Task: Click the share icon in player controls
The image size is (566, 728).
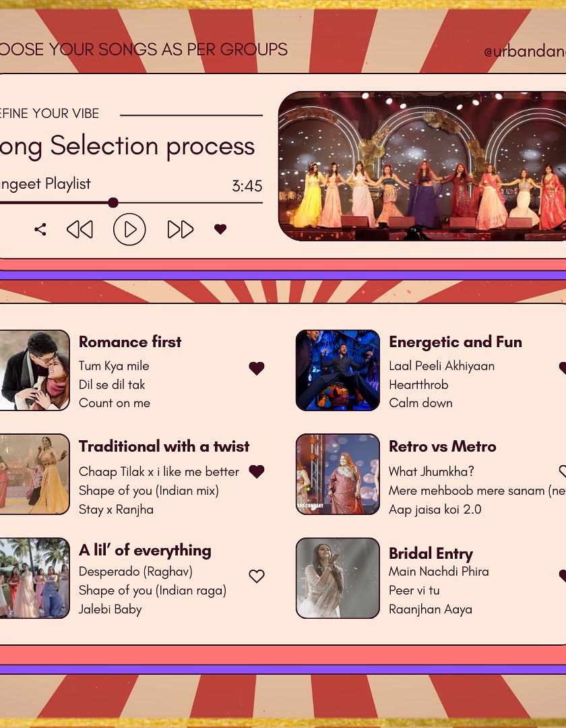Action: click(x=40, y=229)
